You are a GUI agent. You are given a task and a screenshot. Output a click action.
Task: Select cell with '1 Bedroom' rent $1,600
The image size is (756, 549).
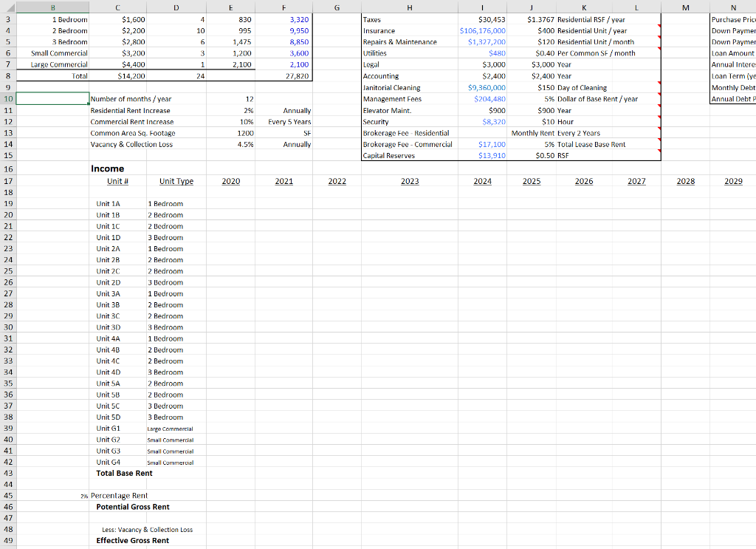[x=118, y=20]
